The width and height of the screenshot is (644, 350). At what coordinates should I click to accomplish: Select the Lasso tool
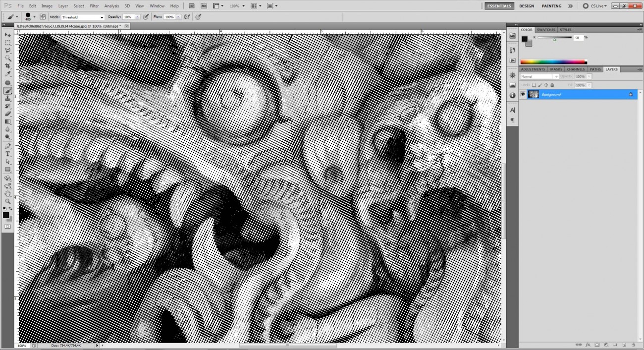coord(8,51)
